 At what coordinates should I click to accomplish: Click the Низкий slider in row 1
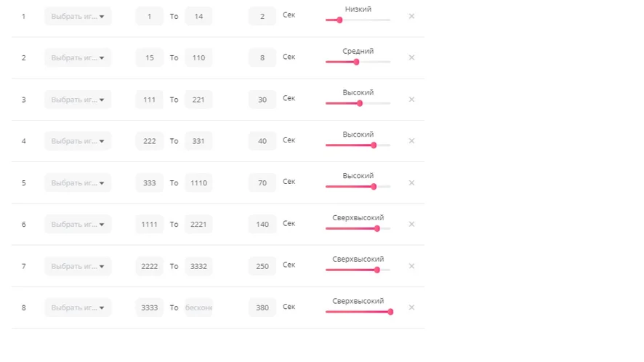358,20
